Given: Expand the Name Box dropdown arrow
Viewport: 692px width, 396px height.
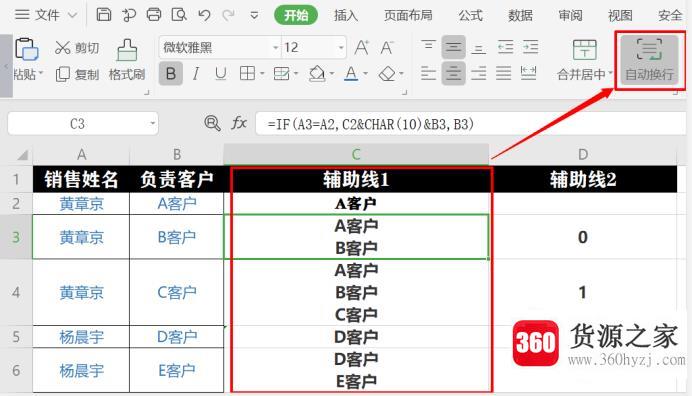Looking at the screenshot, I should tap(152, 123).
